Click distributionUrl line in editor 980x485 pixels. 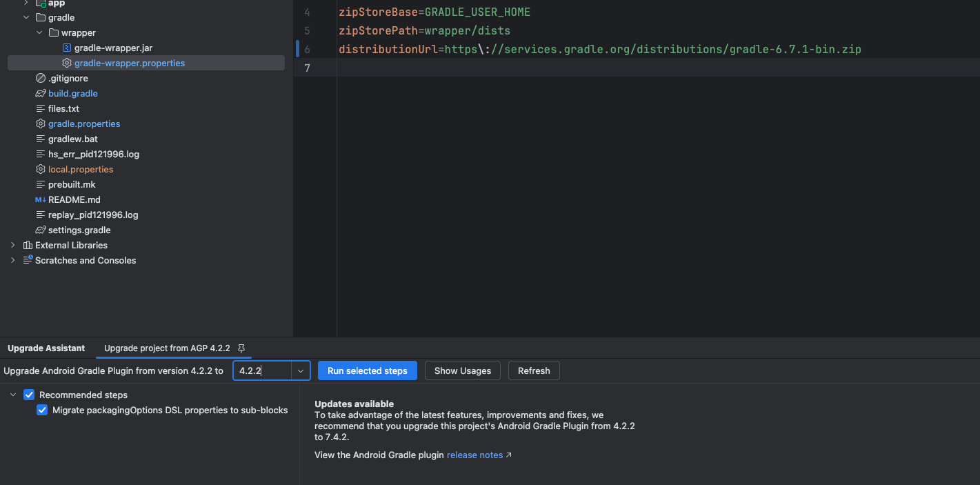(x=600, y=49)
